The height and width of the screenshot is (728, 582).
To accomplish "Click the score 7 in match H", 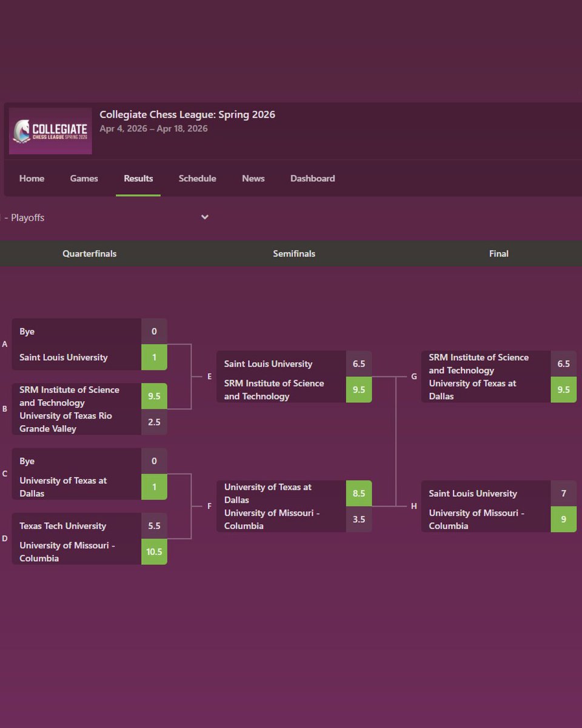I will [x=564, y=493].
